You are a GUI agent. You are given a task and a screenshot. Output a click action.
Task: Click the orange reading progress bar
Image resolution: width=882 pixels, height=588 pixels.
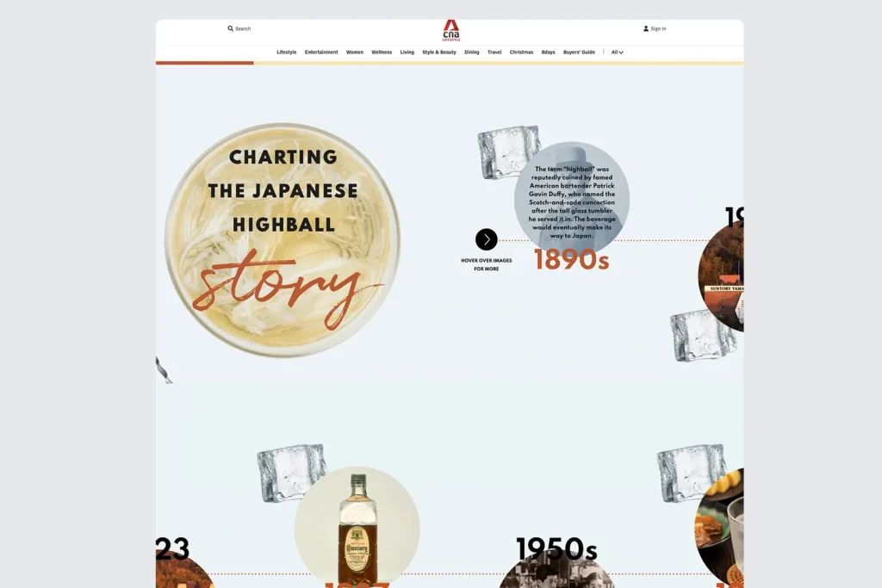click(x=204, y=63)
